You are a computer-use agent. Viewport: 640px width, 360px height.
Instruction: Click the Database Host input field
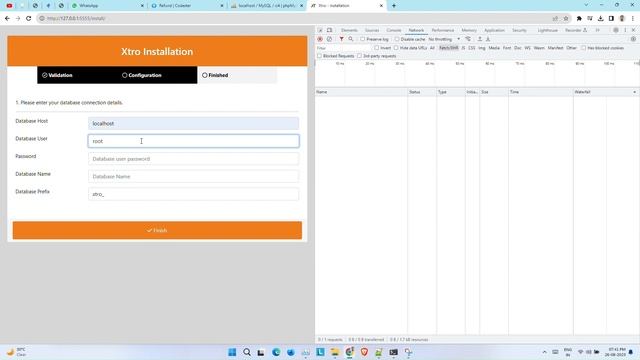193,123
